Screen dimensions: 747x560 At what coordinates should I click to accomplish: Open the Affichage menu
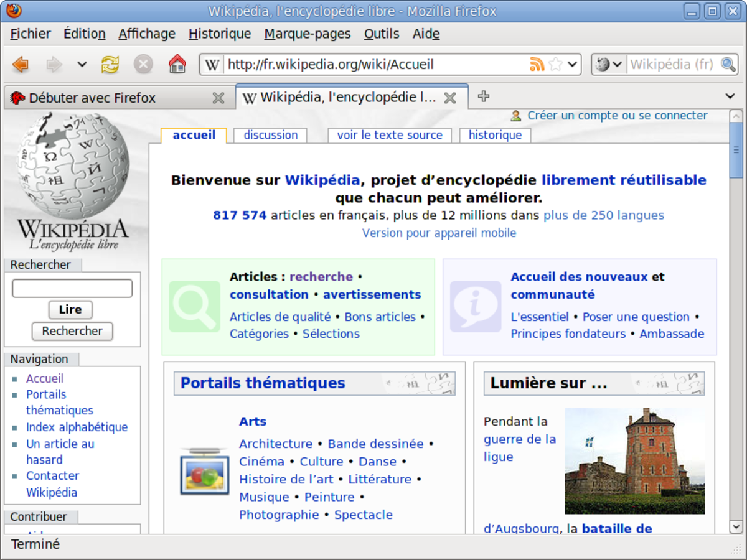147,34
